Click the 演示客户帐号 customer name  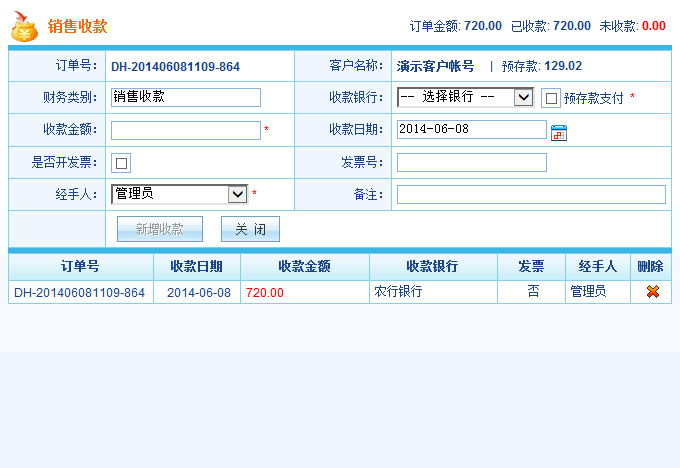(435, 66)
